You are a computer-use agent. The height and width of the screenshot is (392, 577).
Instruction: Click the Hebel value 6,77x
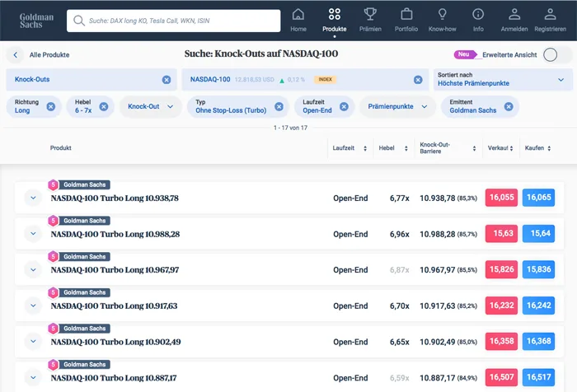click(399, 198)
